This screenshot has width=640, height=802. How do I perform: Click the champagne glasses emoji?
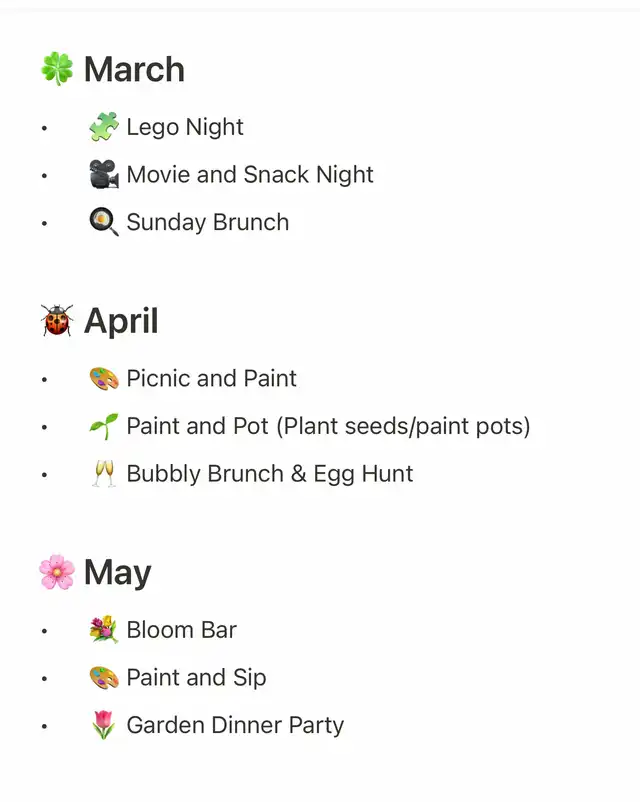104,474
